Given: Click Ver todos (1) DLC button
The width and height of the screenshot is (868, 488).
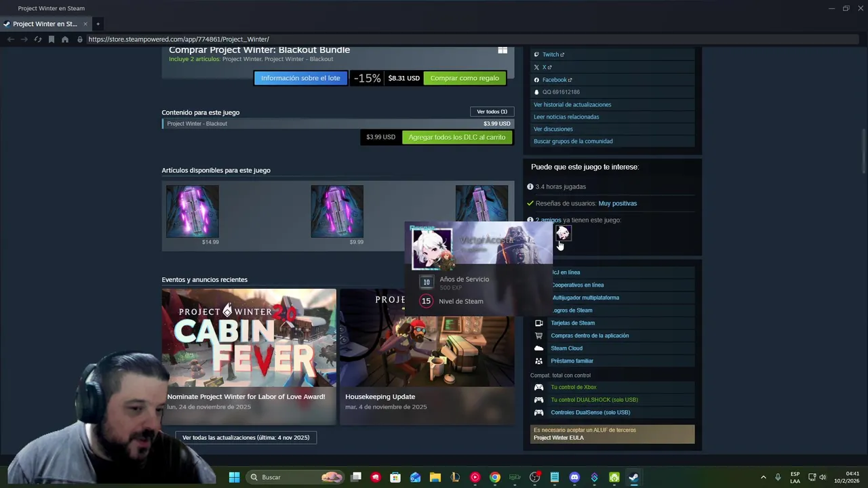Looking at the screenshot, I should click(x=492, y=112).
